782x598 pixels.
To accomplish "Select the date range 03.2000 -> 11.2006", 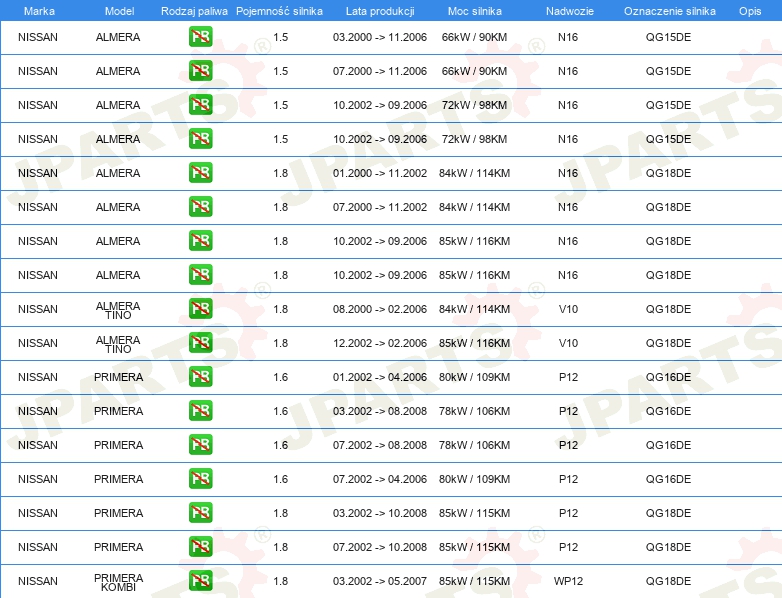I will coord(380,37).
